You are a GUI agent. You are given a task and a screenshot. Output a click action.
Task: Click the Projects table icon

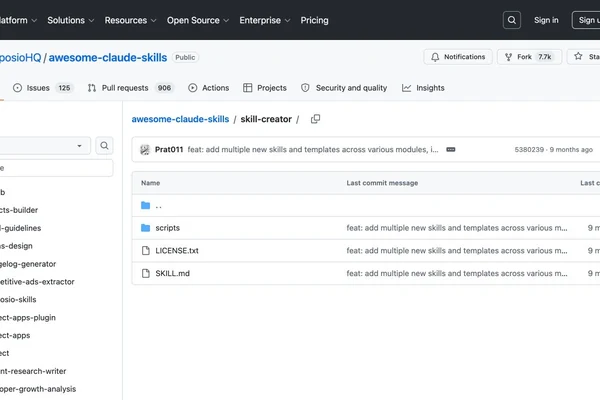(x=248, y=88)
